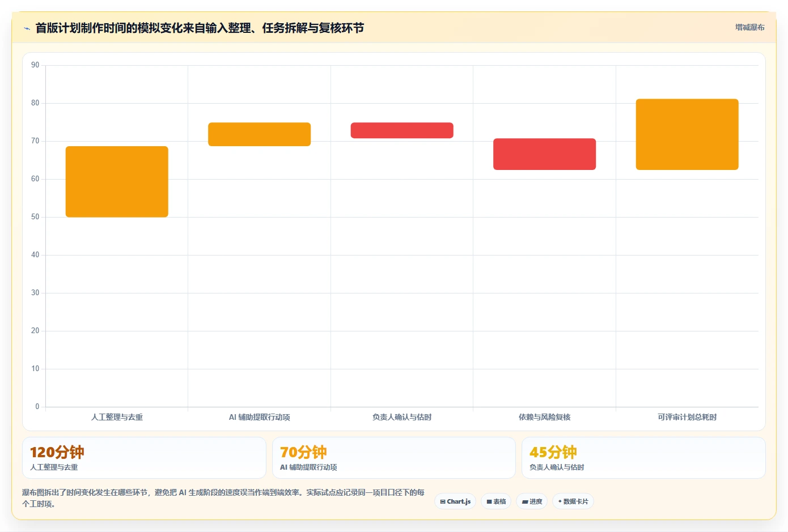Click y-axis tick value 80

click(x=35, y=103)
